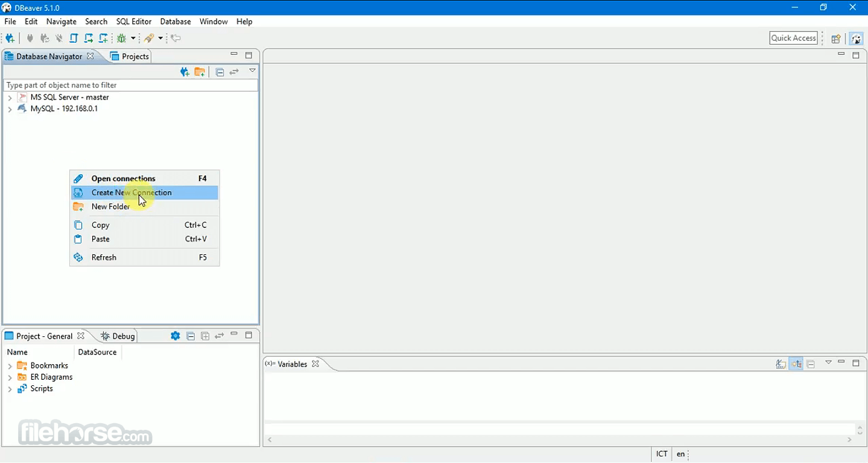Click Collapse All icon in Project panel
This screenshot has width=868, height=463.
(191, 336)
